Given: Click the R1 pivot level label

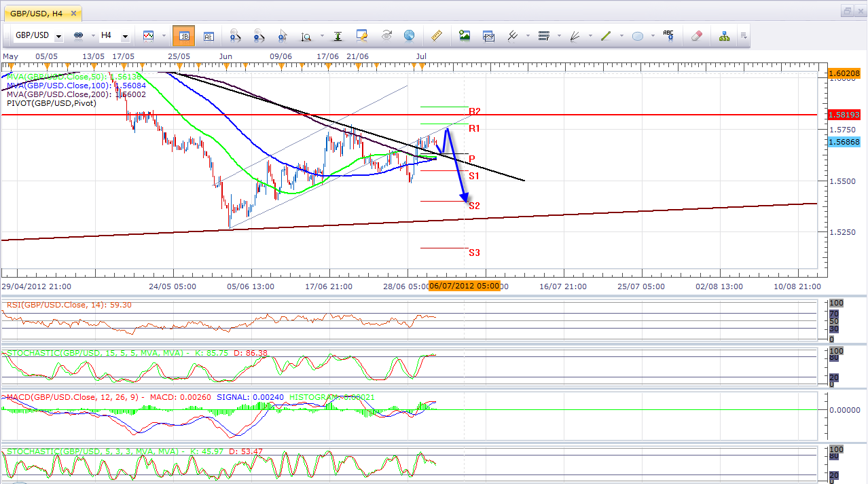Looking at the screenshot, I should tap(475, 128).
